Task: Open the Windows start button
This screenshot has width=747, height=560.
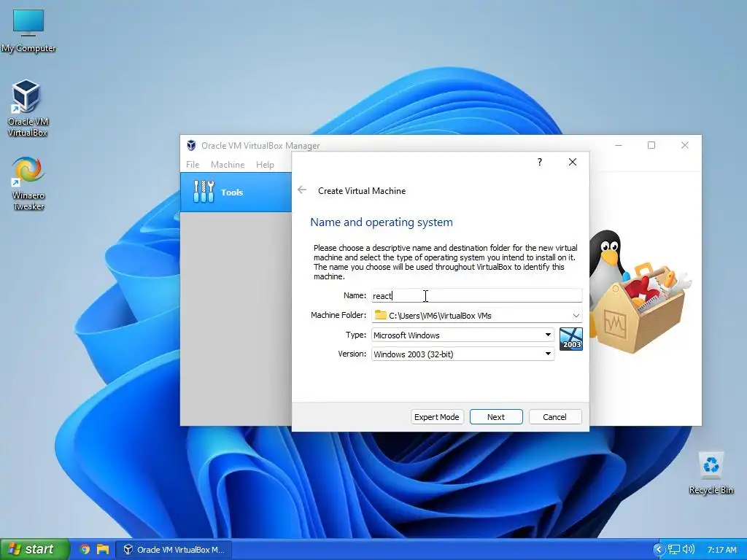Action: click(x=35, y=549)
